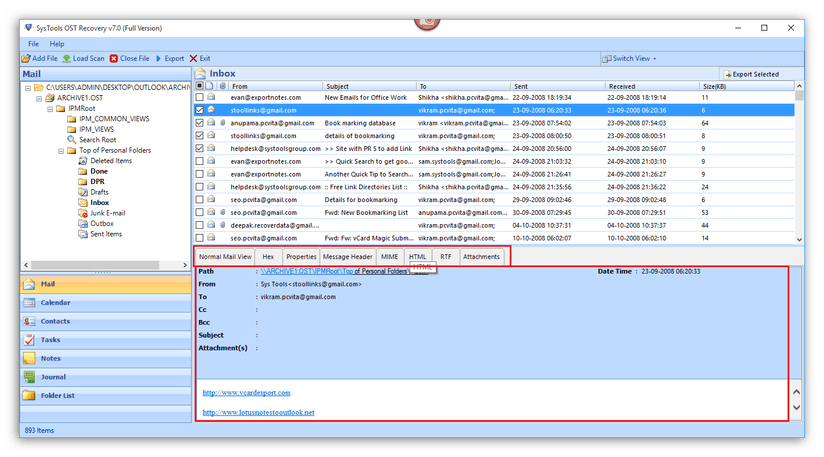Click the folder tree horizontal scrollbar
824x457 pixels.
(x=95, y=265)
